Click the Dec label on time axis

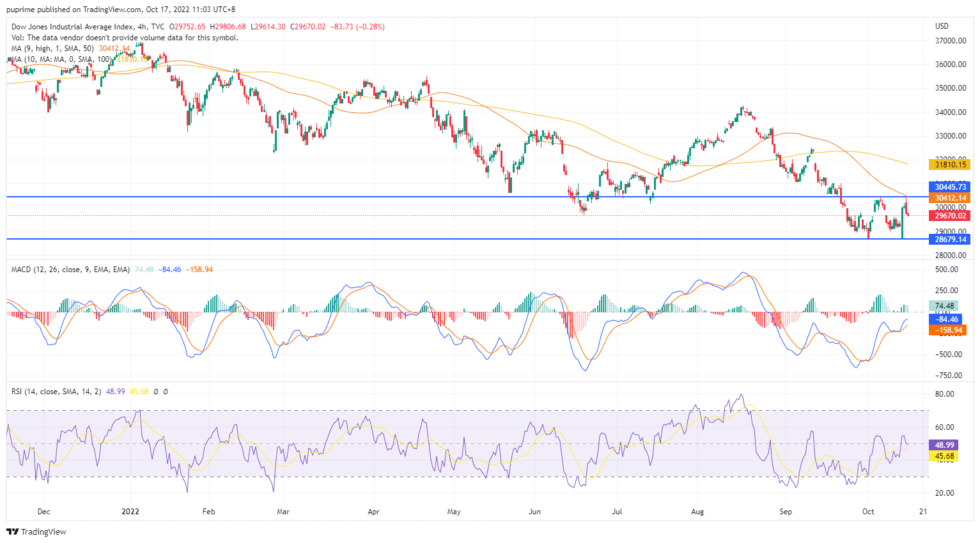(x=43, y=512)
